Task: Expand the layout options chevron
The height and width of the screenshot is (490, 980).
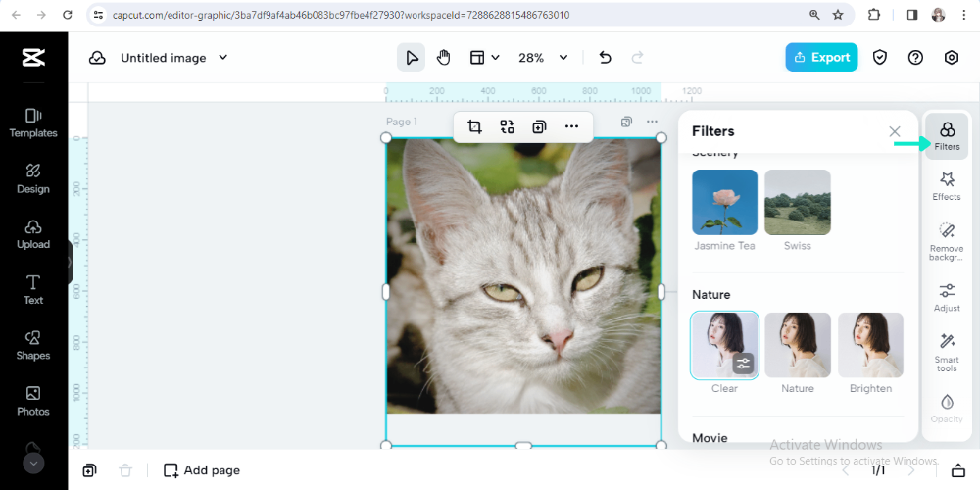Action: point(496,58)
